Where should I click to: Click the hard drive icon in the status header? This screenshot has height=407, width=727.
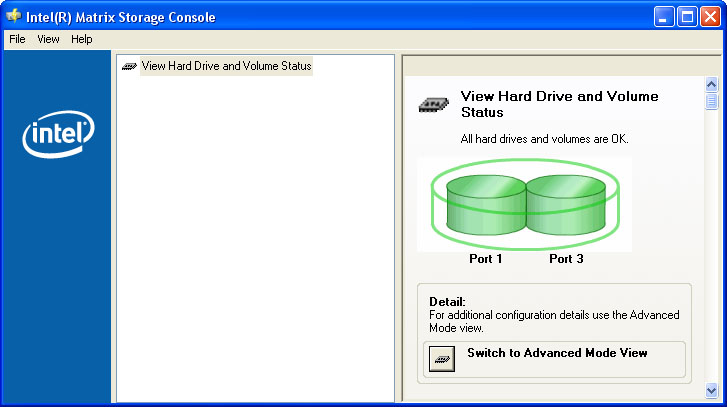[434, 105]
